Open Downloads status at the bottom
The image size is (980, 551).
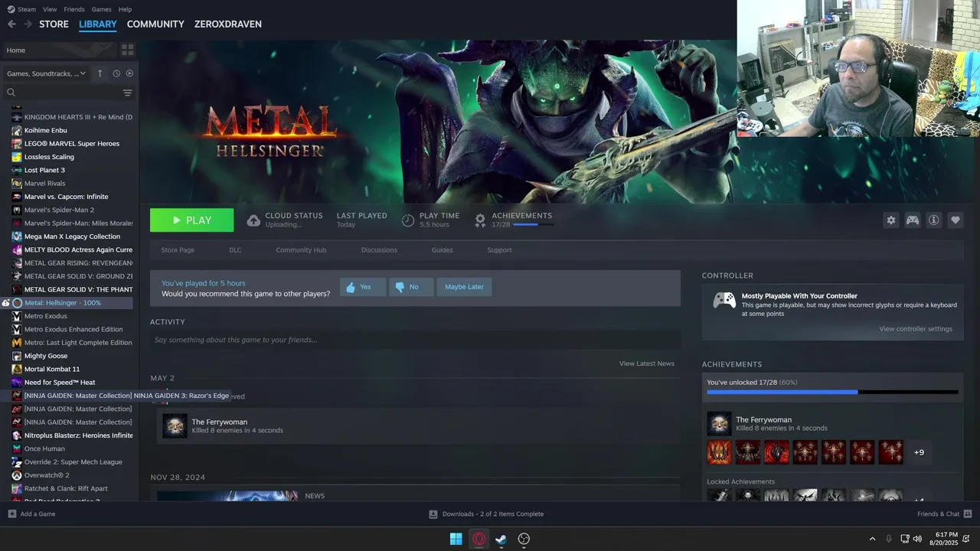click(x=486, y=514)
